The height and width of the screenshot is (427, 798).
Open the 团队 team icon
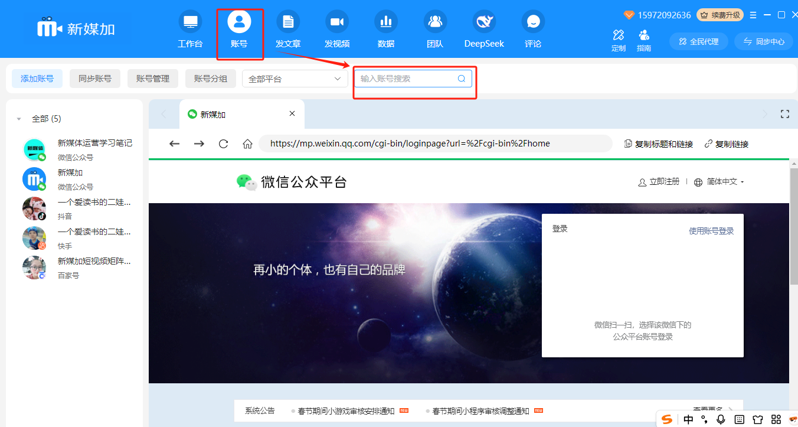435,22
